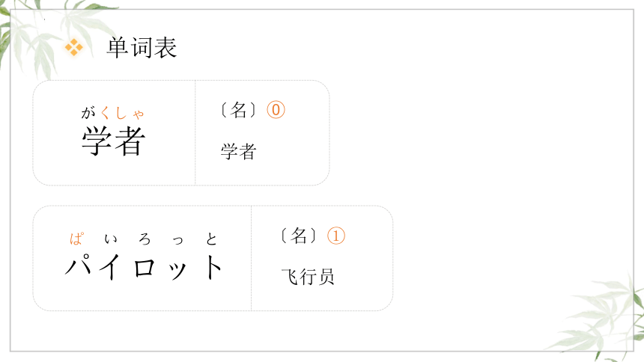The image size is (644, 362).
Task: Click the hiragana と above ト
Action: pyautogui.click(x=211, y=239)
